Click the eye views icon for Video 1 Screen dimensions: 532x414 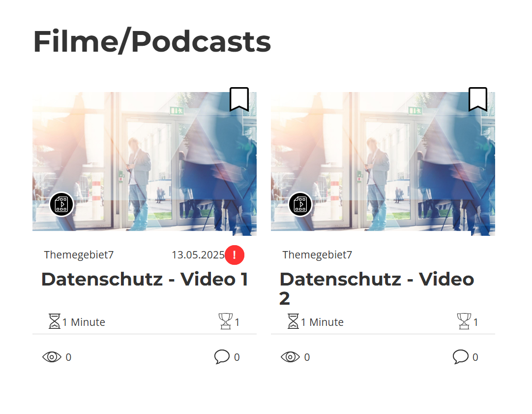(x=52, y=357)
